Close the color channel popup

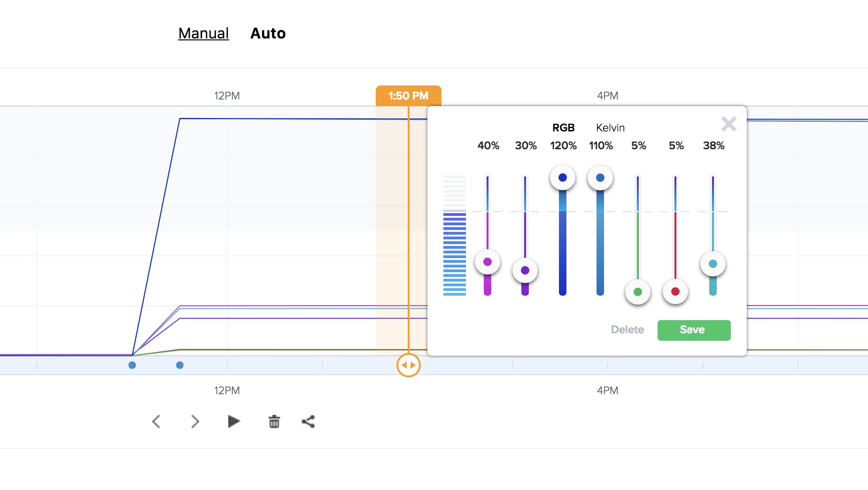point(728,124)
